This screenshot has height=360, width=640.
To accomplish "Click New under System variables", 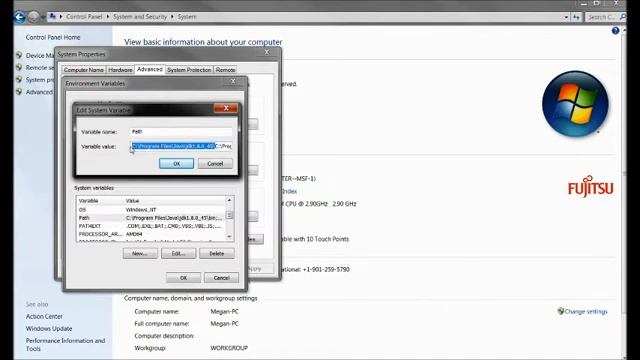I will [140, 253].
